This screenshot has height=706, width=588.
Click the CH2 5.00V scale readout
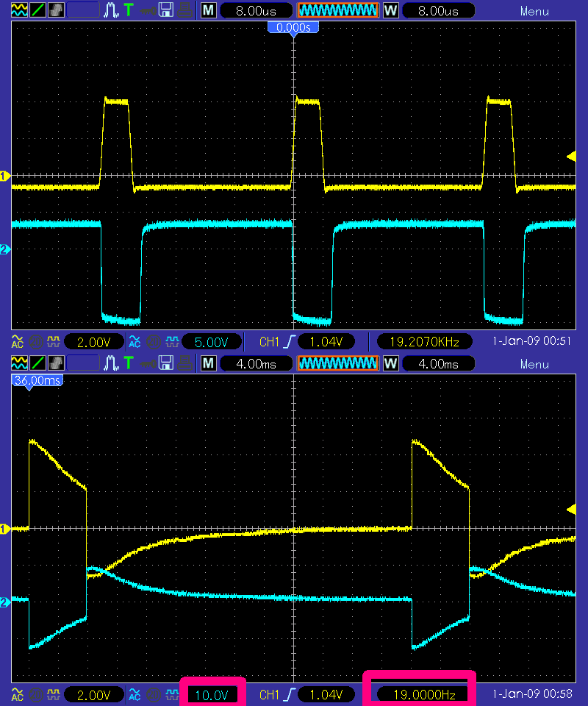(x=212, y=342)
